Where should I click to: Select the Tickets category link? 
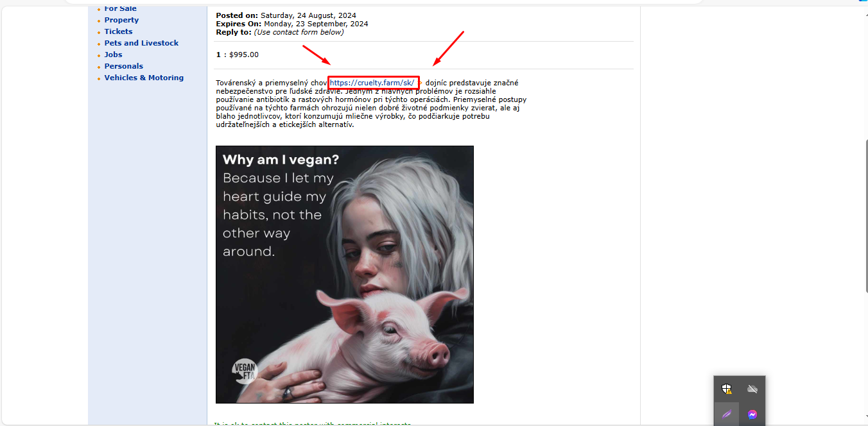pos(118,31)
